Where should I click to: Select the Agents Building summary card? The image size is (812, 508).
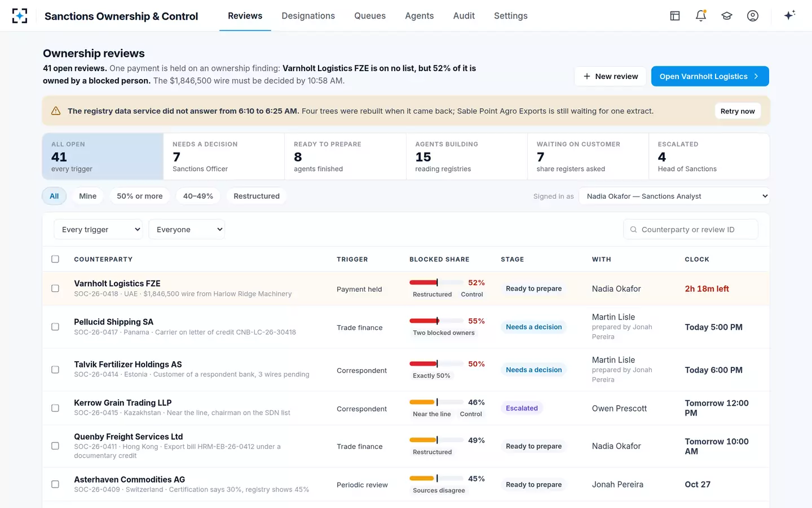(466, 156)
